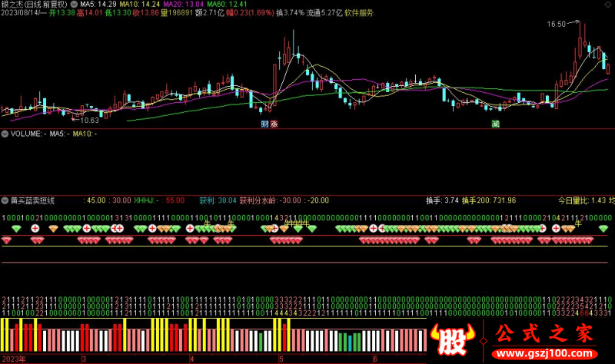Click the 30.00 indicator value
615x364 pixels.
(121, 200)
